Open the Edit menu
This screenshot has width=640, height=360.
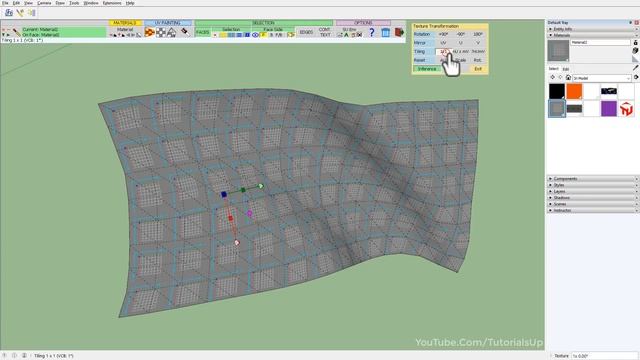(x=16, y=3)
